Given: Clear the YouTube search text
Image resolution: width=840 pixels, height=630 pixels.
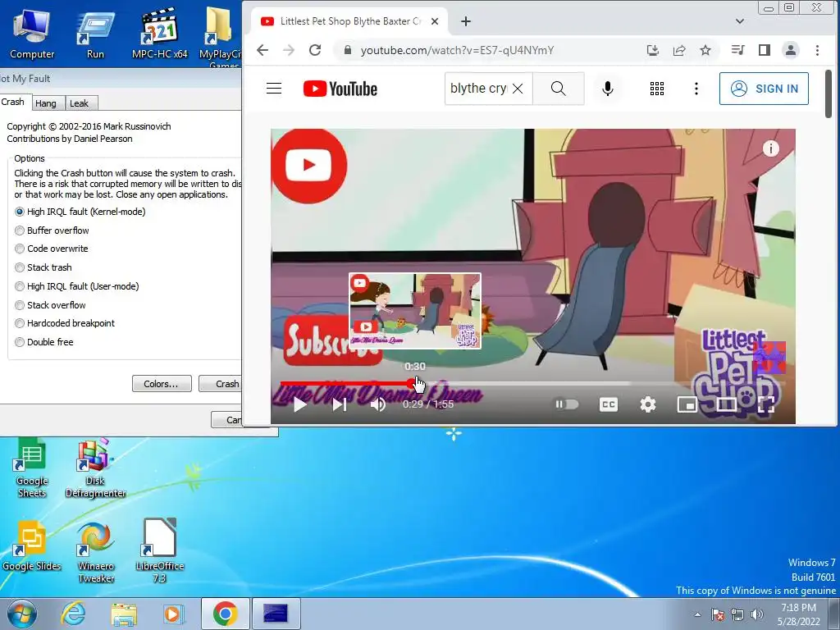Looking at the screenshot, I should pyautogui.click(x=518, y=89).
